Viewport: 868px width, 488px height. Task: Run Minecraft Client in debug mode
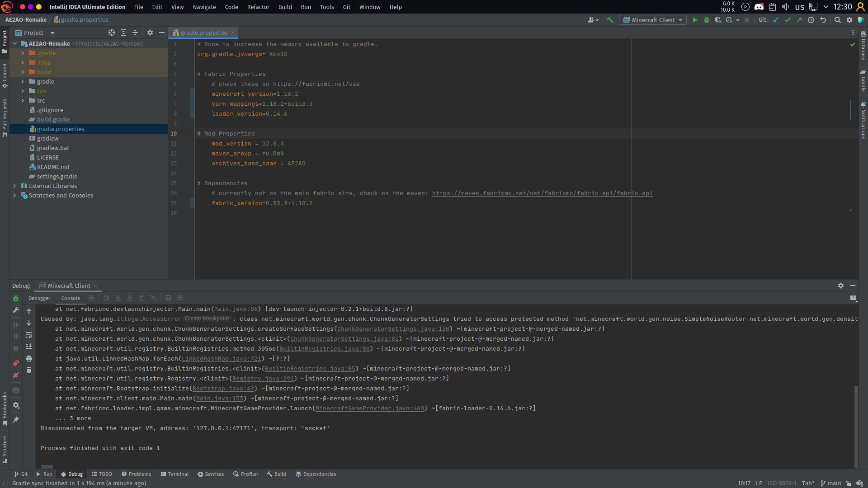(x=707, y=20)
